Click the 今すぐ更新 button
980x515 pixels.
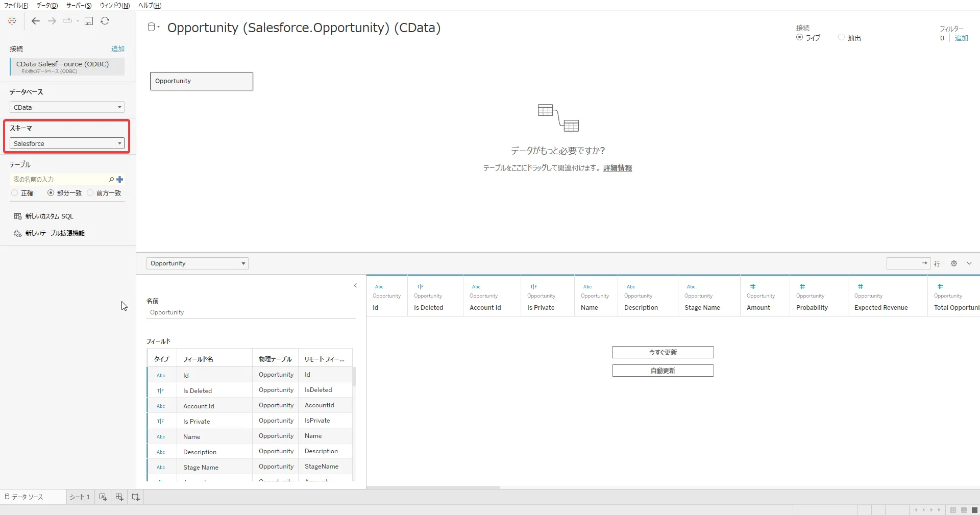[663, 352]
